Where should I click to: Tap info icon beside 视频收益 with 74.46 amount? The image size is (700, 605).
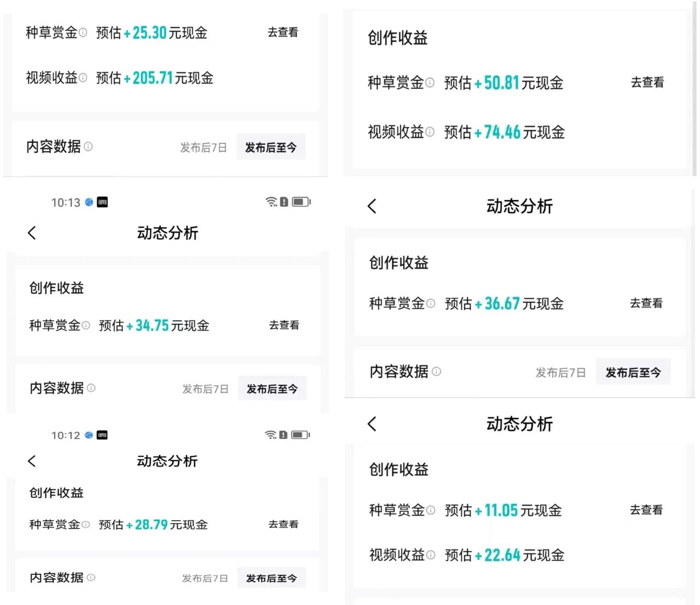click(x=430, y=132)
